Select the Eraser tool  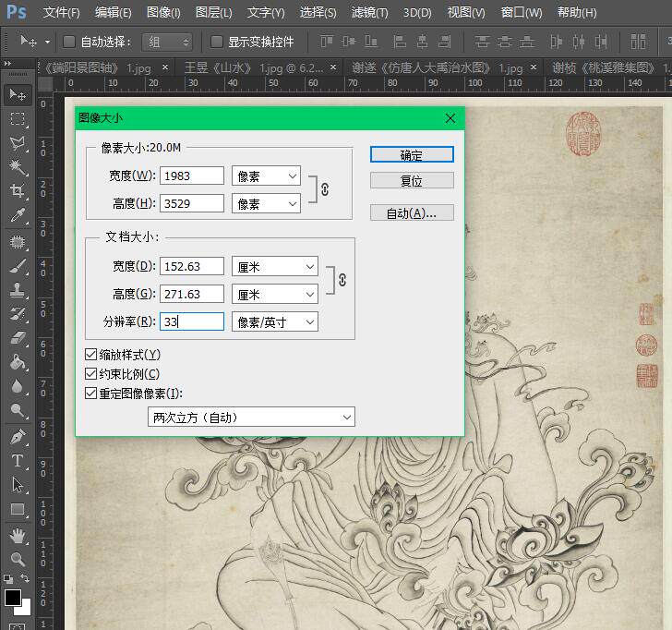click(18, 338)
